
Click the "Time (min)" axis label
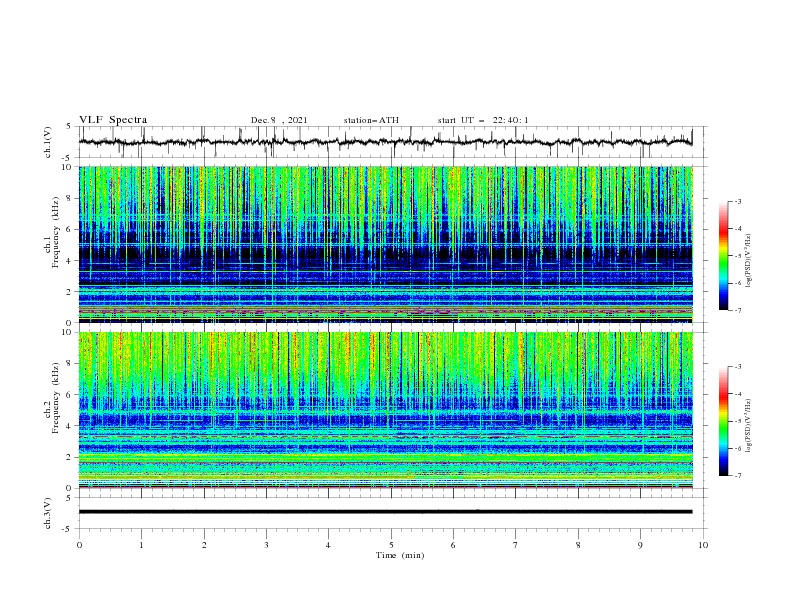[400, 555]
